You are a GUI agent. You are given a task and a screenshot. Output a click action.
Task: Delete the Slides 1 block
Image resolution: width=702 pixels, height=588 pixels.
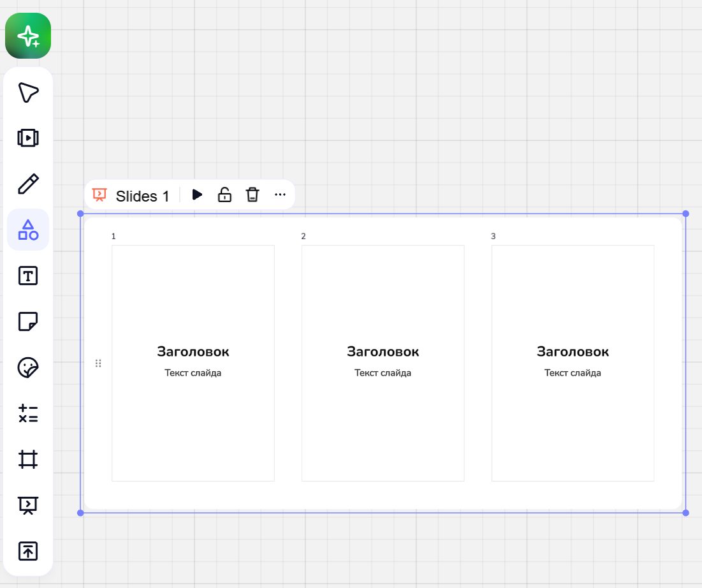tap(252, 195)
